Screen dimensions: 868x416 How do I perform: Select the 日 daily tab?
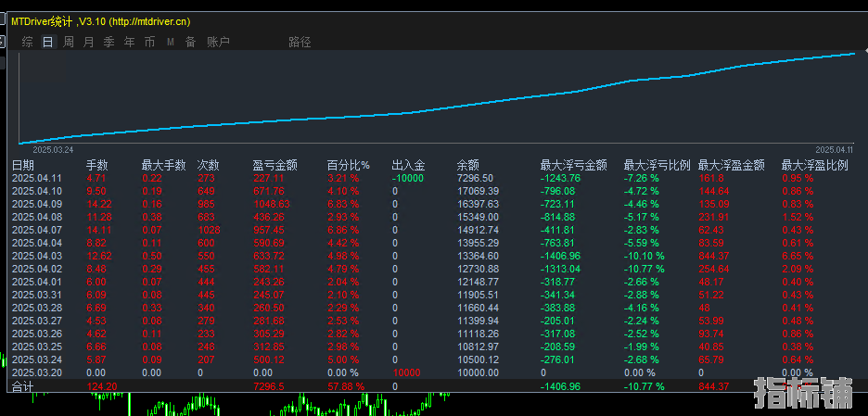(x=48, y=42)
